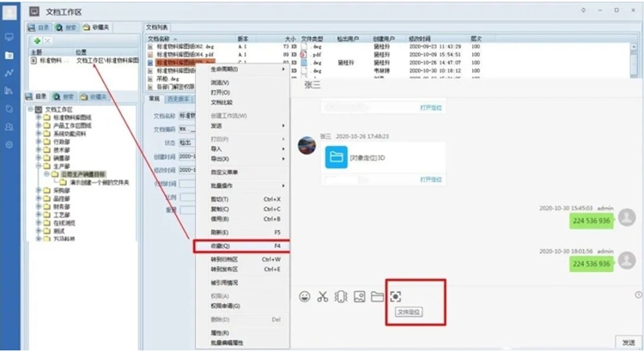Click the 文件定位 file locate icon

(x=396, y=296)
